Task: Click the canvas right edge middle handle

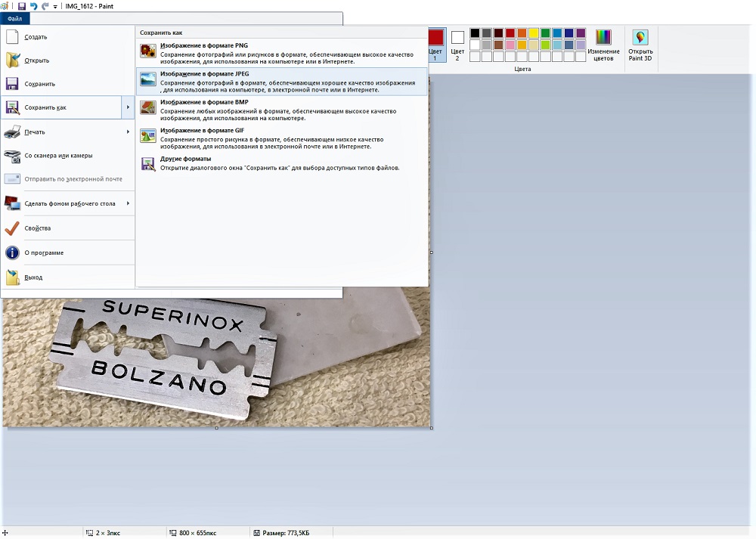Action: (x=432, y=252)
